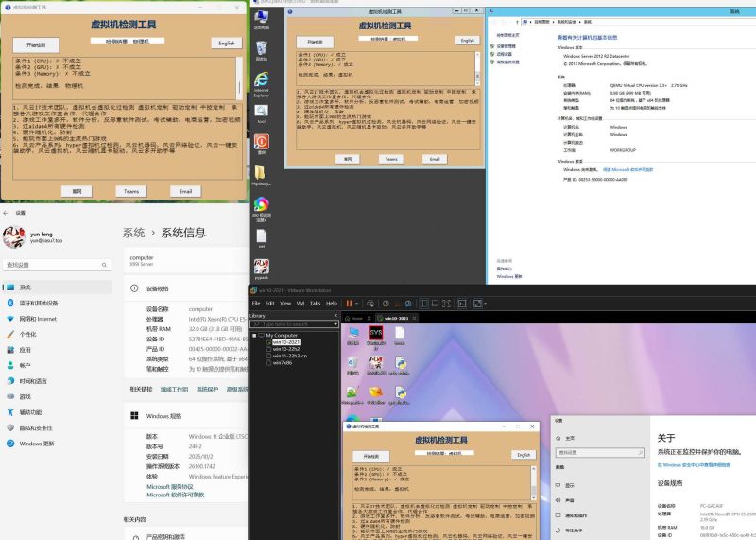756x540 pixels.
Task: Close the VMware Library panel with its X
Action: [x=335, y=315]
